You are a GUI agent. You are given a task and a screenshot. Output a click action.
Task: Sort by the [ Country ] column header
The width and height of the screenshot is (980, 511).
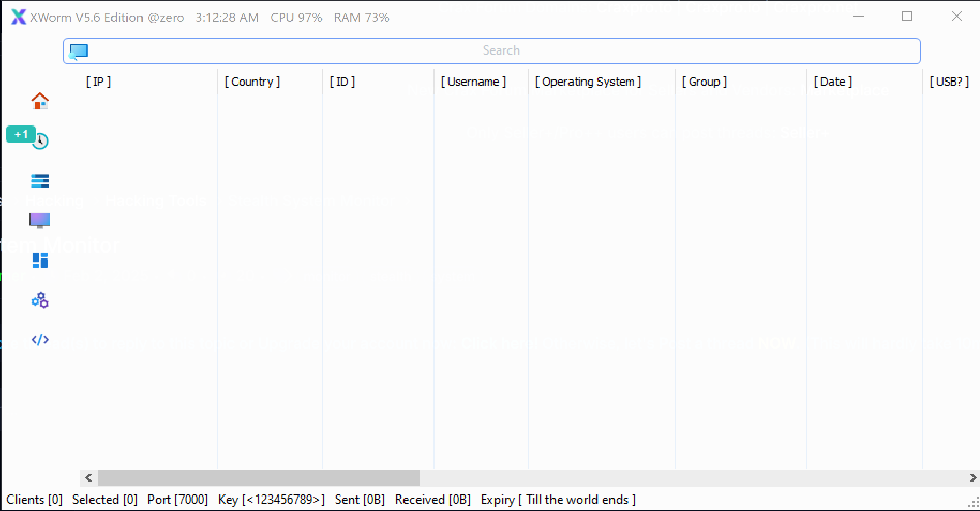point(252,82)
